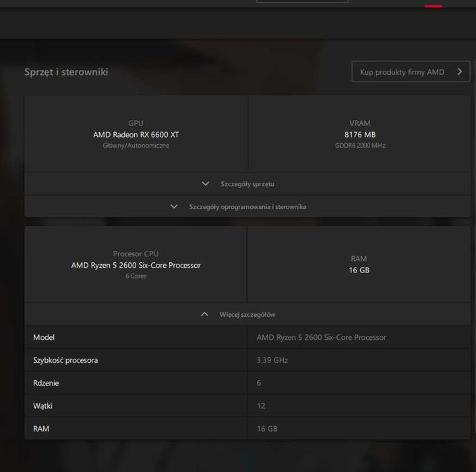The image size is (476, 472).
Task: Select the Model row label
Action: tap(44, 337)
